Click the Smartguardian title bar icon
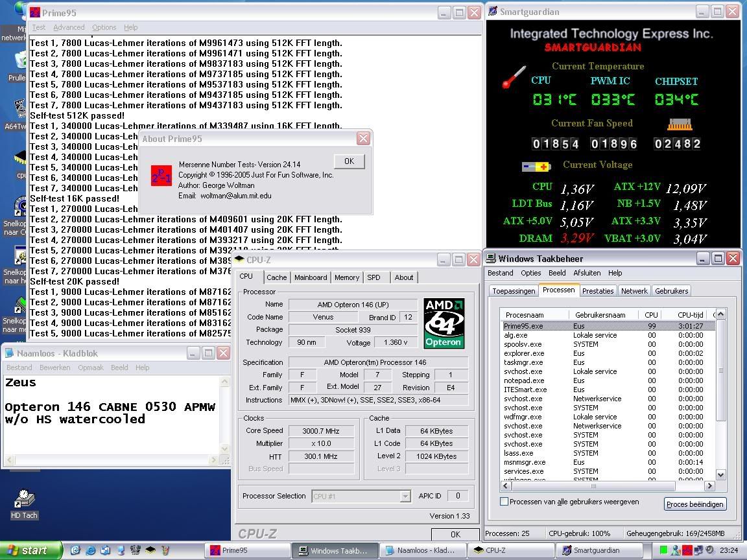 tap(493, 12)
